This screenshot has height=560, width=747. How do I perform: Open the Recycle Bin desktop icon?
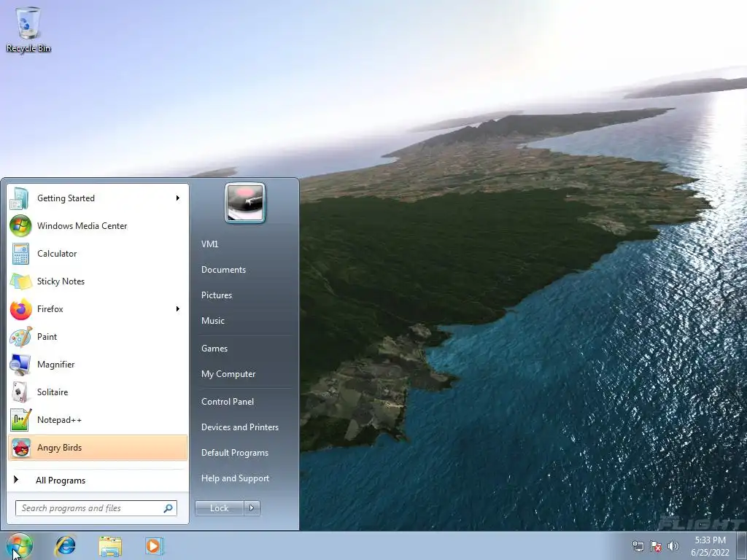tap(28, 29)
